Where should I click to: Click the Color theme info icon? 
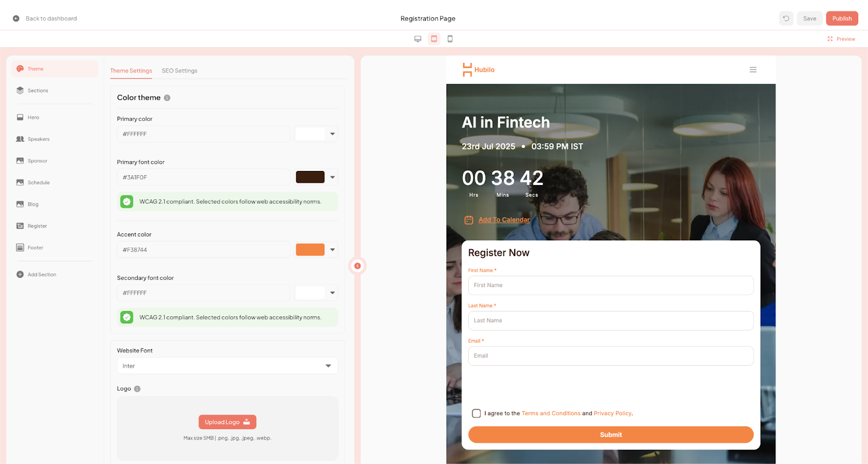(x=167, y=98)
